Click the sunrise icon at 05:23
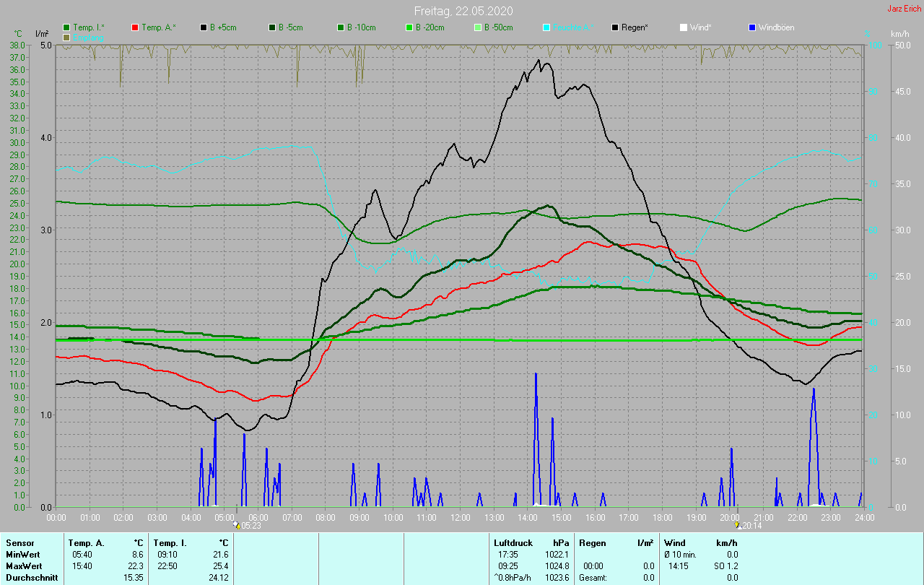 click(236, 526)
